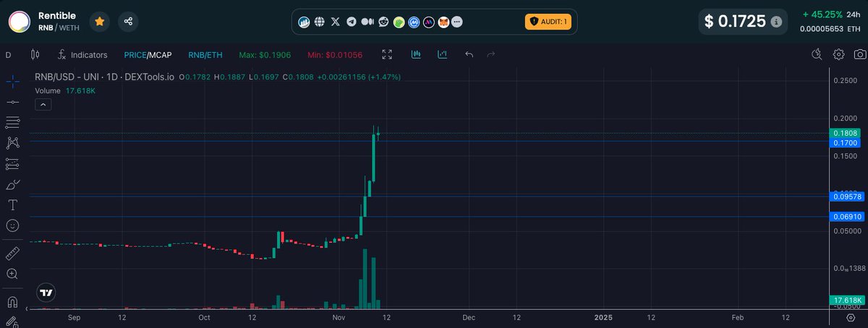Select the trend line drawing tool
The width and height of the screenshot is (868, 328).
coord(12,102)
